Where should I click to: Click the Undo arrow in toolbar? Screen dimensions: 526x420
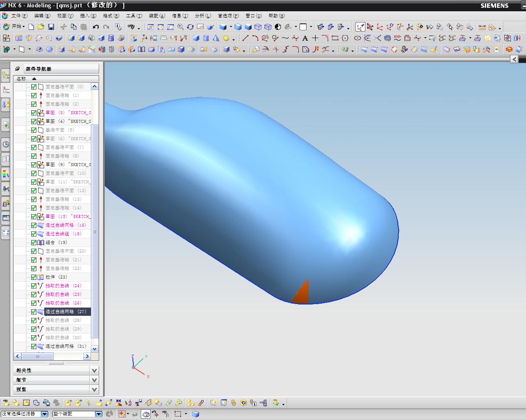pos(96,27)
